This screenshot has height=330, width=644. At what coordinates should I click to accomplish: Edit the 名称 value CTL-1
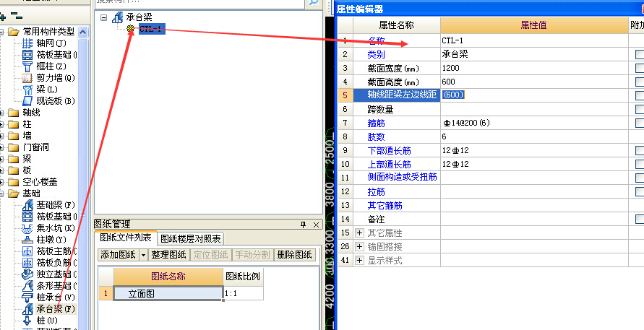pyautogui.click(x=534, y=40)
